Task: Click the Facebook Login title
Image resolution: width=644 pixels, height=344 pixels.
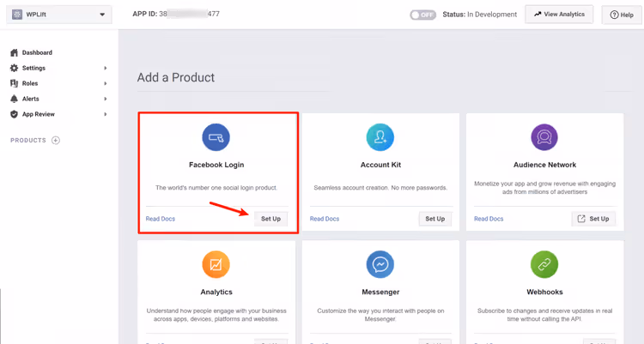Action: [x=216, y=165]
